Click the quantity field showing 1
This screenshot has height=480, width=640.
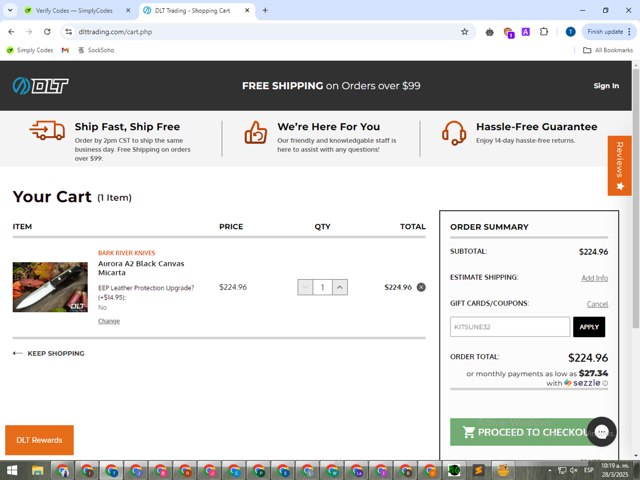322,287
